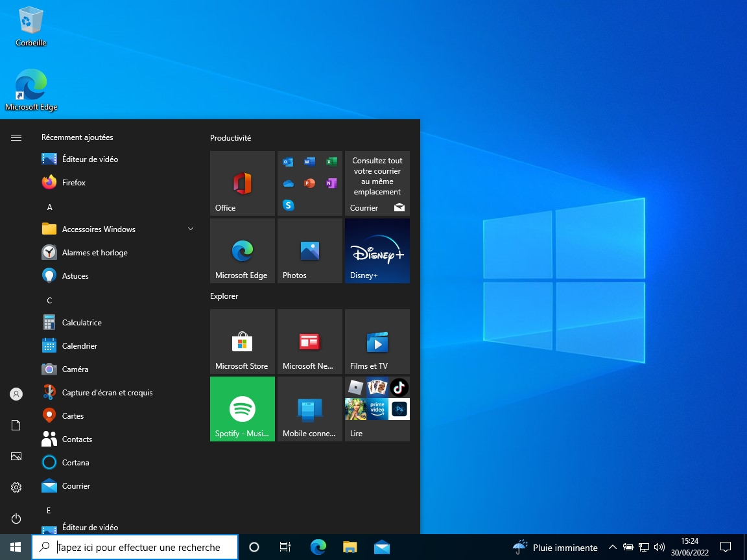Viewport: 747px width, 560px height.
Task: Click the Récemment ajoutées heading
Action: tap(77, 137)
